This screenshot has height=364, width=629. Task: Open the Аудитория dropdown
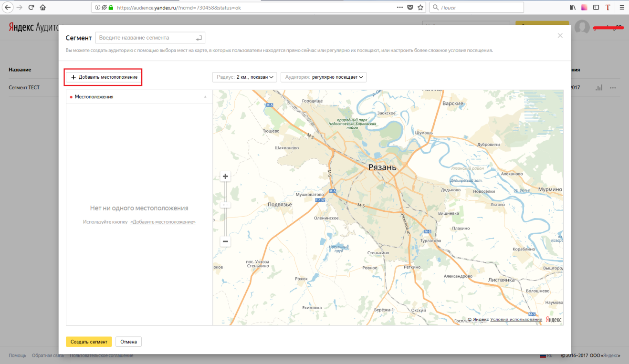(324, 77)
